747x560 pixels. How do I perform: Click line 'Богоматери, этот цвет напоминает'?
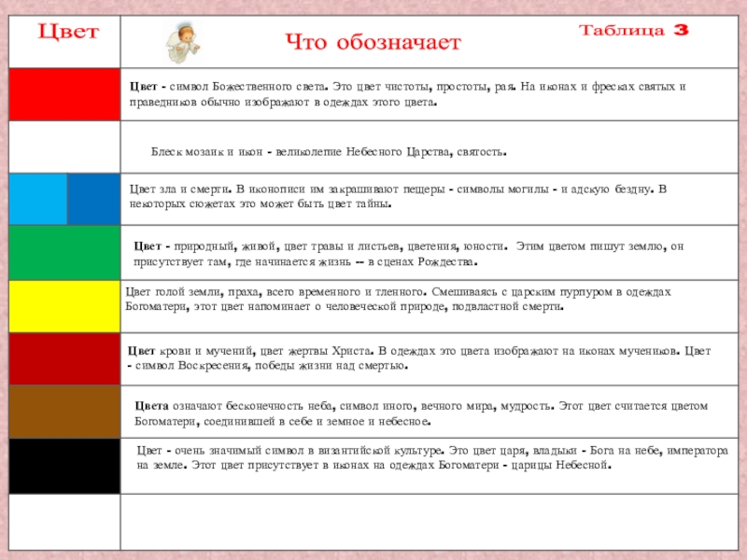[345, 307]
